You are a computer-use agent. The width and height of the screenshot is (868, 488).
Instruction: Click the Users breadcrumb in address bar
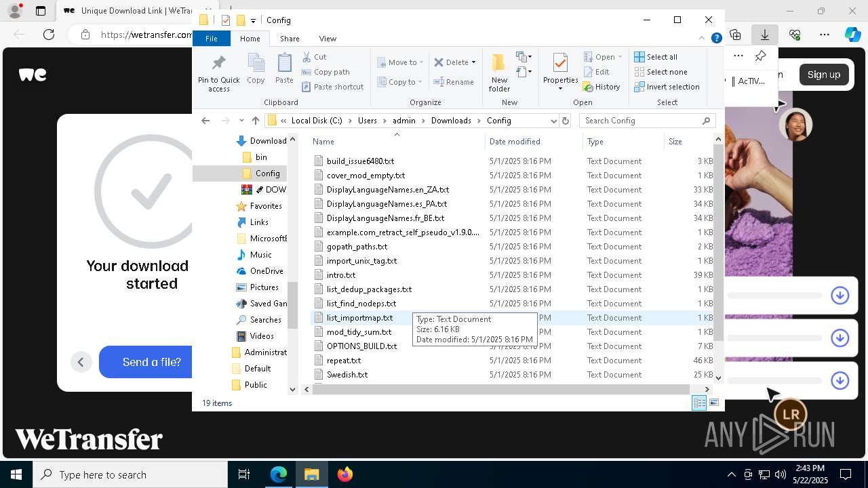click(x=368, y=121)
